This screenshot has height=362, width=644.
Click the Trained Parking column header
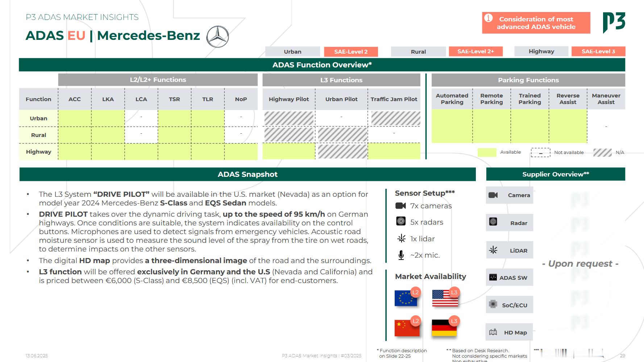[x=529, y=99]
